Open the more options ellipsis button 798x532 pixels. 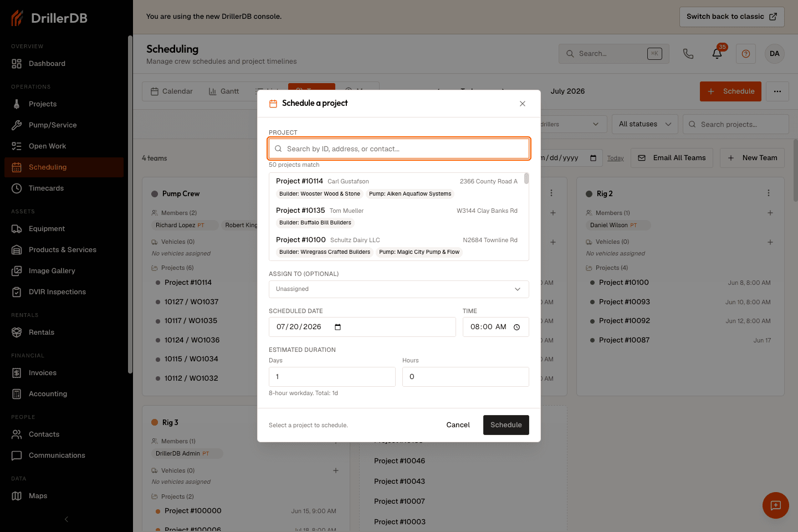pos(777,91)
